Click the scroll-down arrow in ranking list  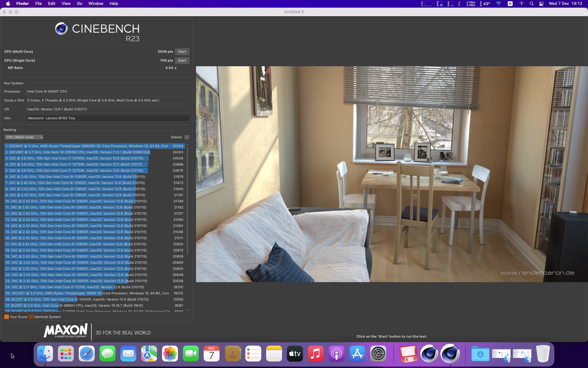pyautogui.click(x=187, y=310)
